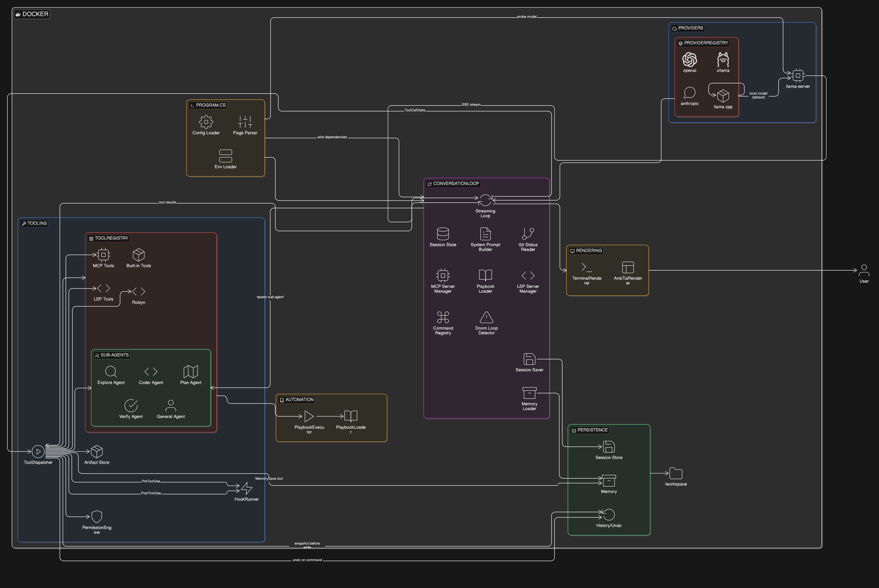Click the HookRunner lightning icon
Viewport: 879px width, 588px height.
click(246, 488)
